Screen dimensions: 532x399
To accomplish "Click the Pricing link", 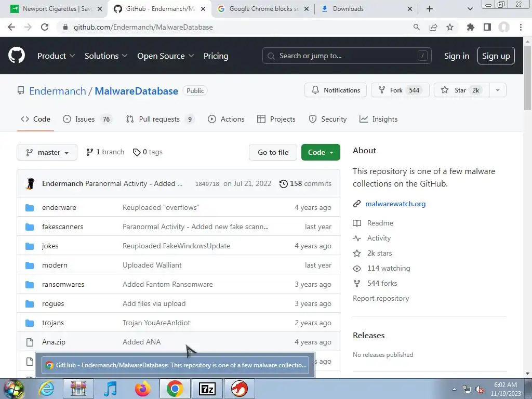I will click(x=216, y=56).
